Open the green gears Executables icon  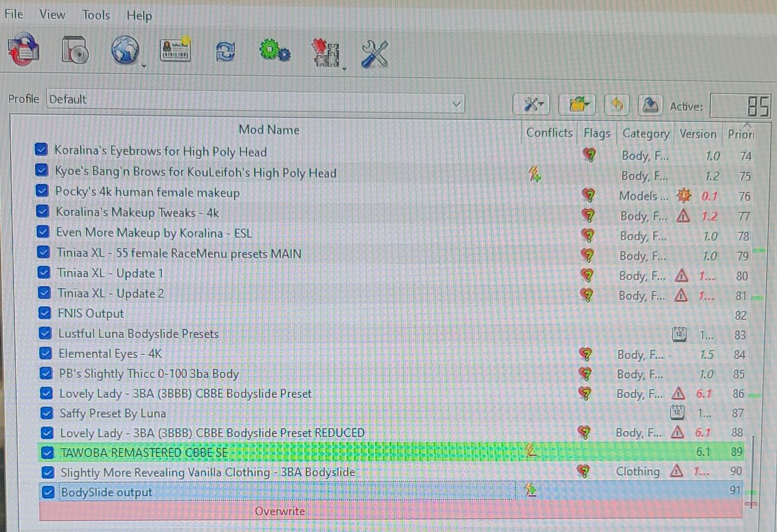coord(275,51)
